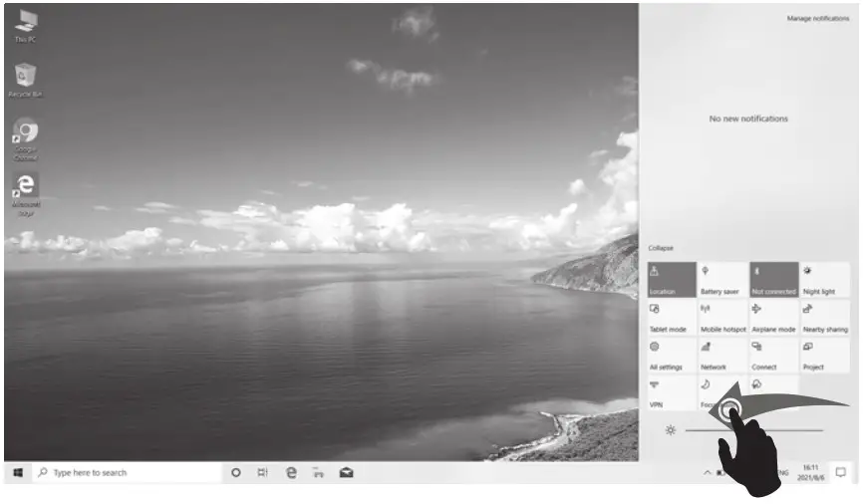Enable the Mobile hotspot tile

pyautogui.click(x=722, y=318)
